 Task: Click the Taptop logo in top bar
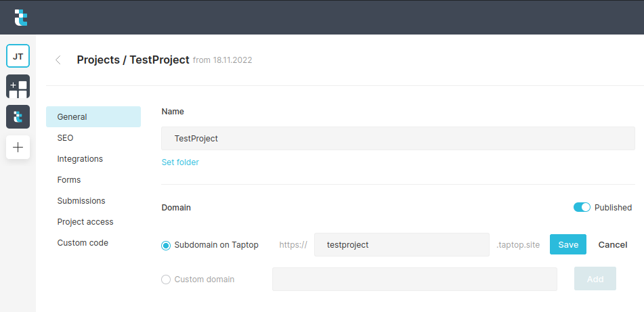pos(21,17)
